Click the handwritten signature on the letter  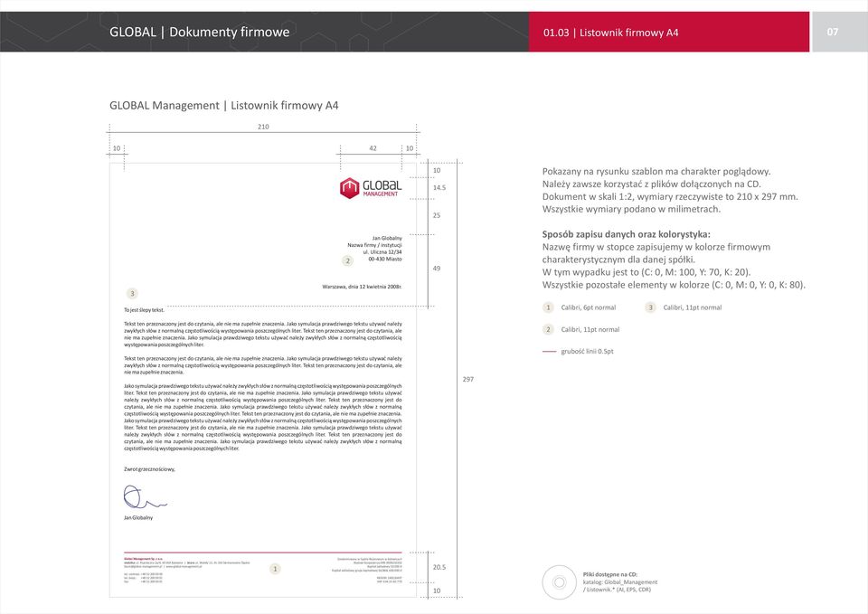[x=145, y=497]
